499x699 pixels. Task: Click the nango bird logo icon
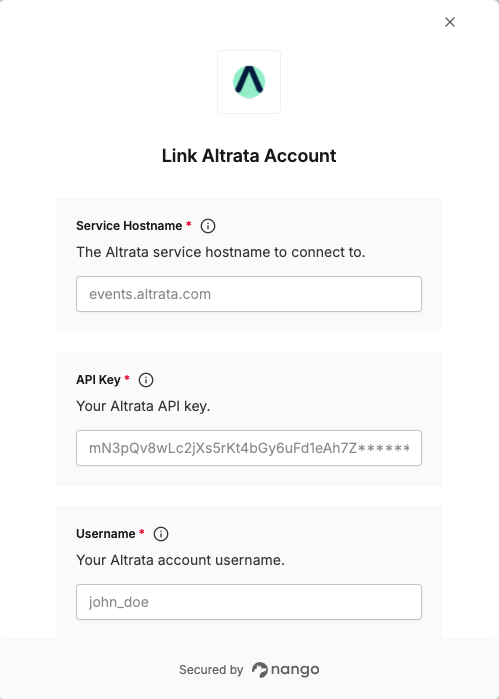click(x=260, y=670)
